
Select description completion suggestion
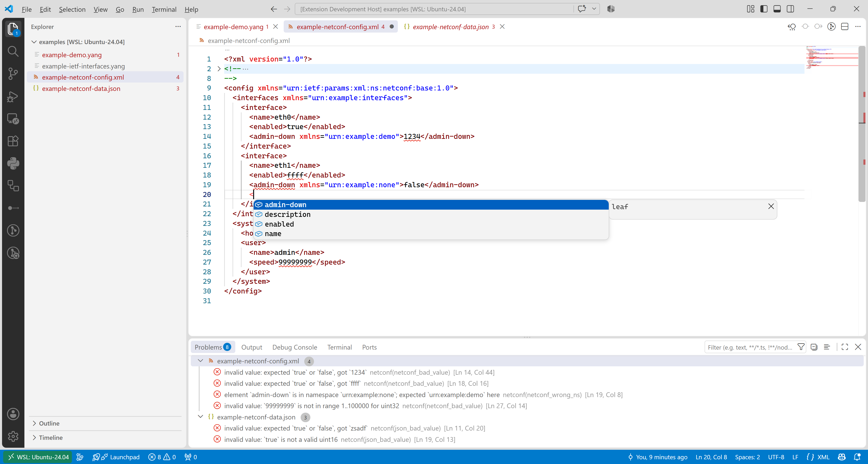[431, 214]
